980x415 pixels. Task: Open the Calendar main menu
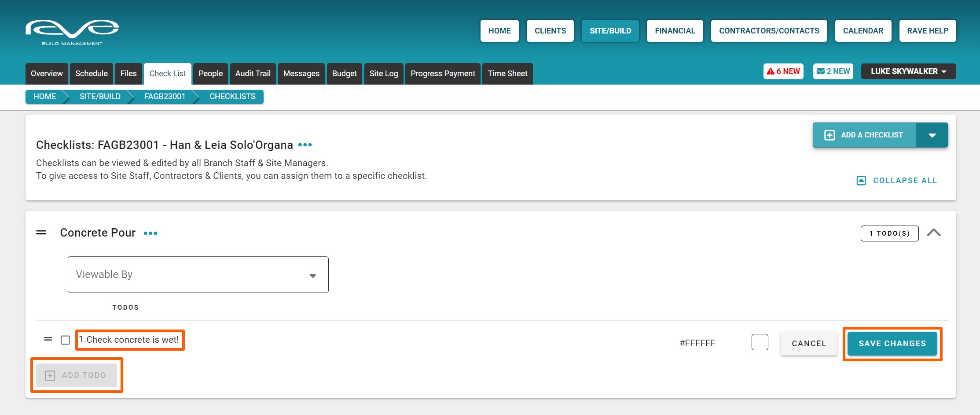[x=863, y=31]
